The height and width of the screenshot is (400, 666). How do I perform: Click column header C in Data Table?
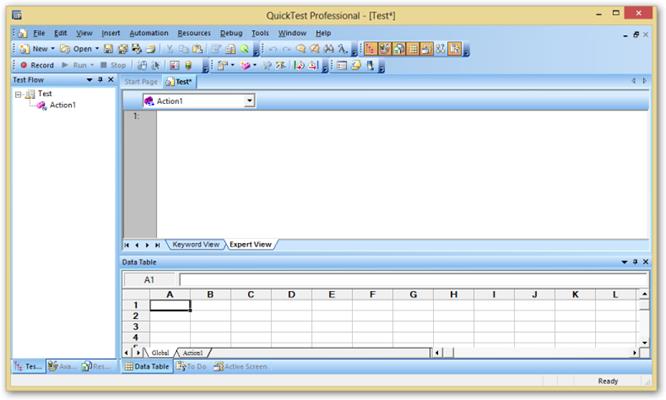[251, 294]
